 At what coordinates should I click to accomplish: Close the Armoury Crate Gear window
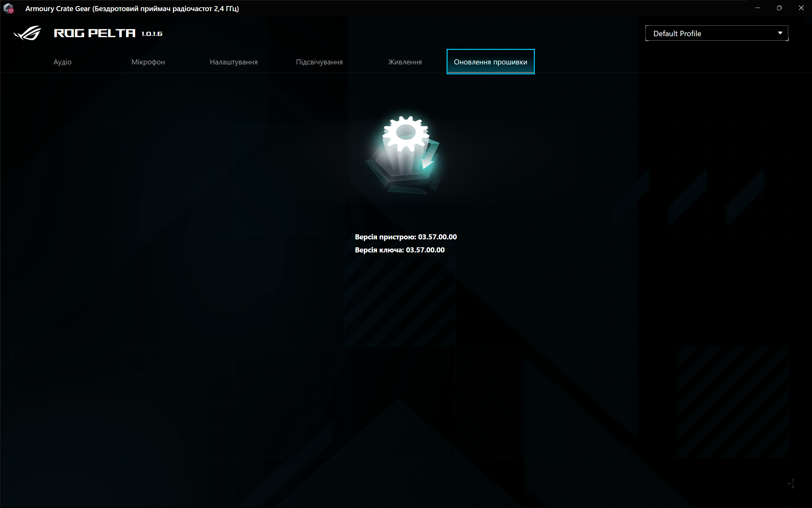(x=801, y=8)
